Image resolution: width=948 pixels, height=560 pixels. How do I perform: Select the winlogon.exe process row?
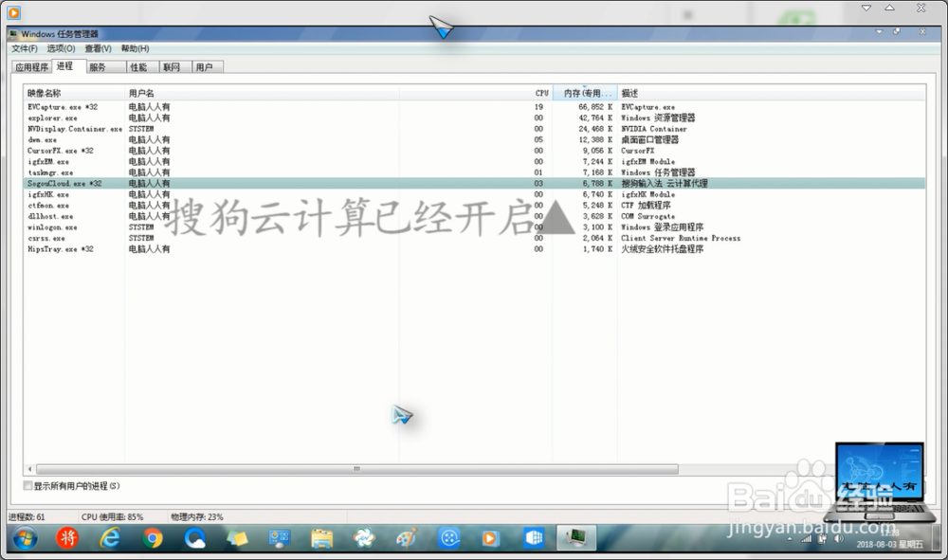475,227
